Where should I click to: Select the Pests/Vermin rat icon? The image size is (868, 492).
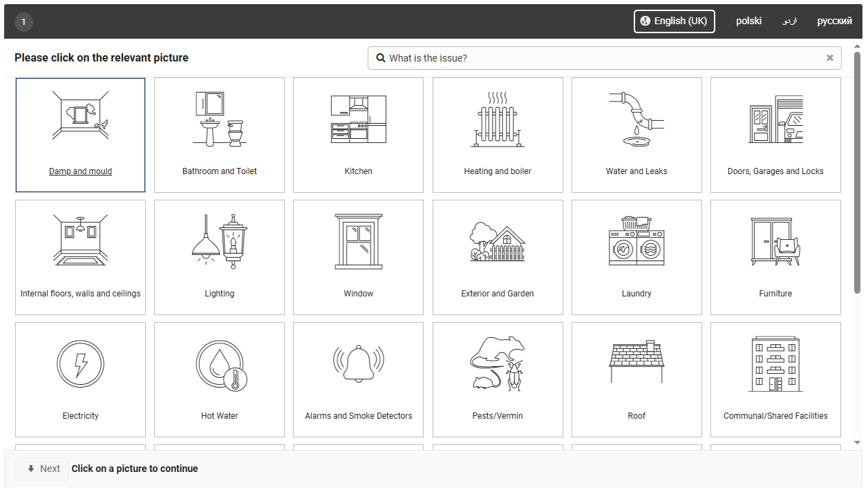(x=498, y=363)
